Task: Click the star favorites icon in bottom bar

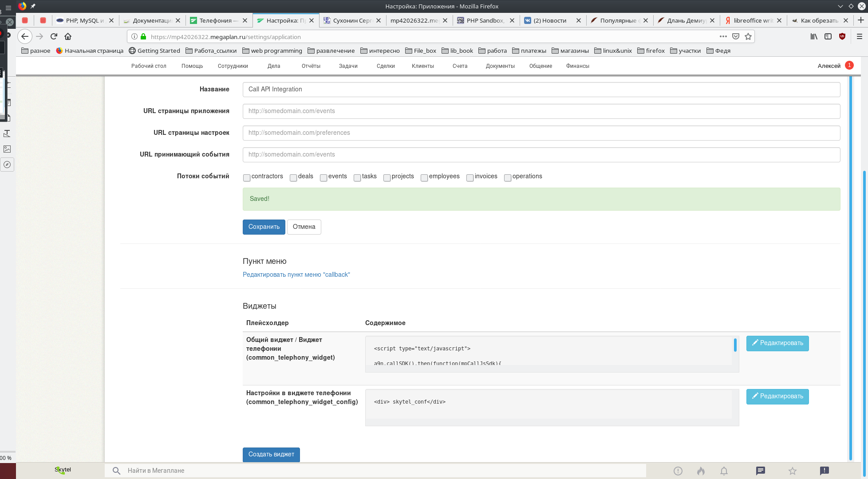Action: pos(792,471)
